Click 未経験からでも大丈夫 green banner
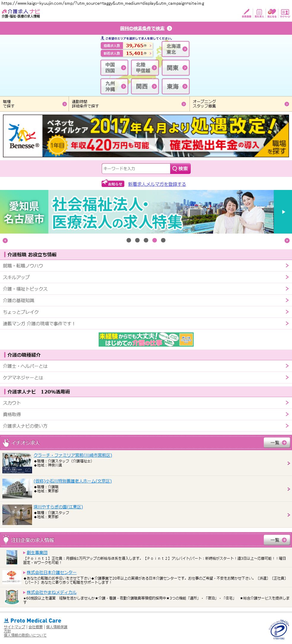This screenshot has height=644, width=292. coord(146,340)
